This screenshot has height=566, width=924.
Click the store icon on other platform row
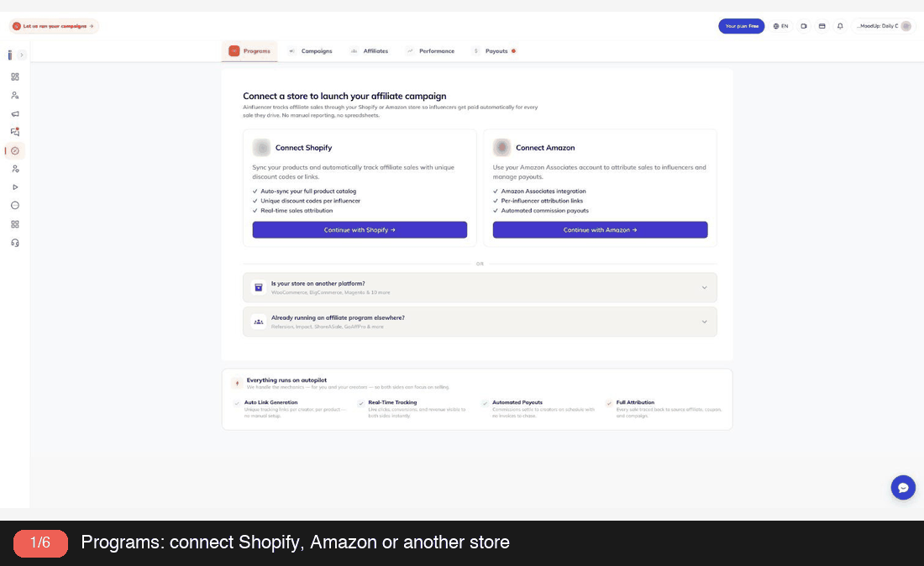click(258, 287)
